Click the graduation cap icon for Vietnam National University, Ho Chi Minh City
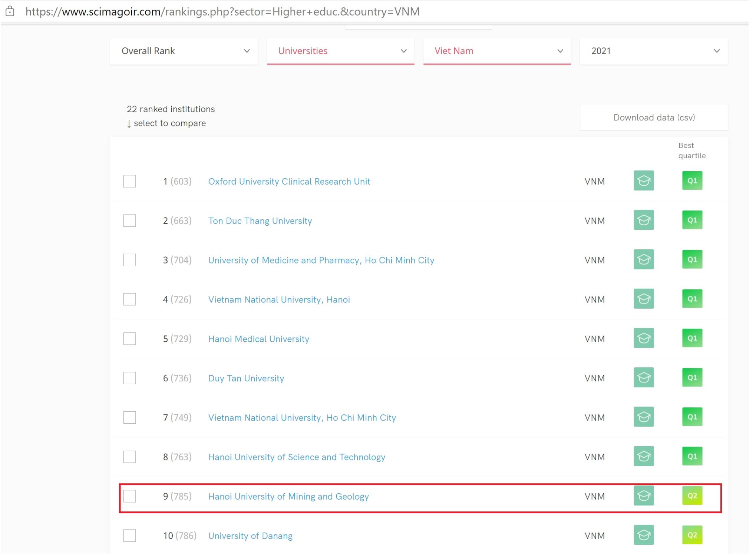Viewport: 756px width, 557px height. pos(644,417)
